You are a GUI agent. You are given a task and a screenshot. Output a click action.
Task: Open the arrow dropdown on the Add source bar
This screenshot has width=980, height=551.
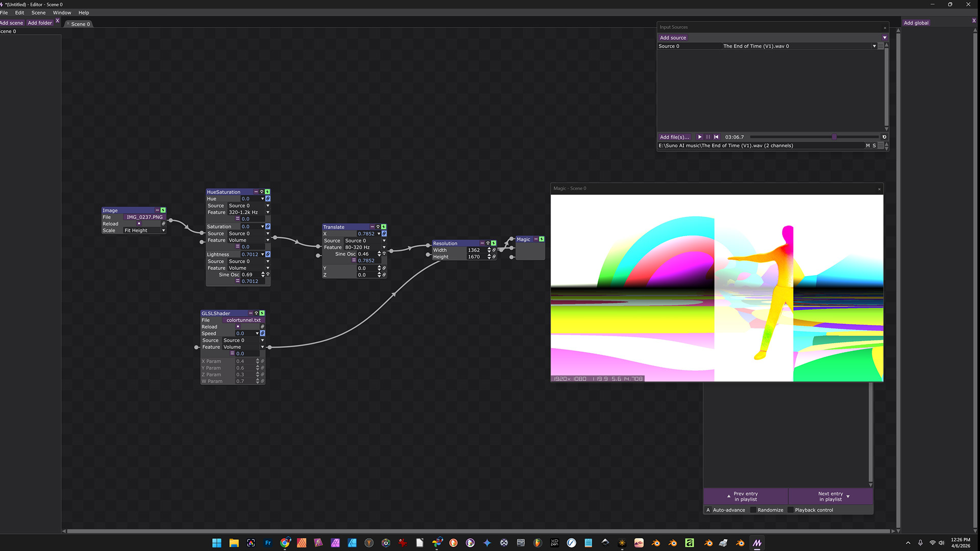coord(885,38)
